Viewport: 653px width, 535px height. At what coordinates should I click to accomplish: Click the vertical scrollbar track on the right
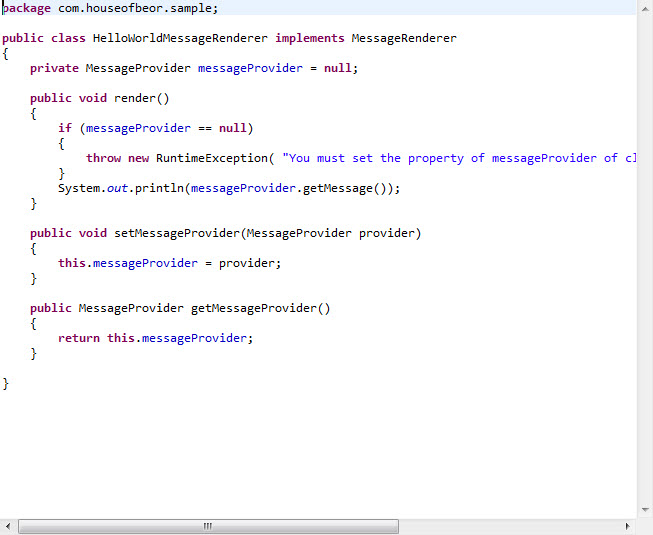(x=644, y=260)
